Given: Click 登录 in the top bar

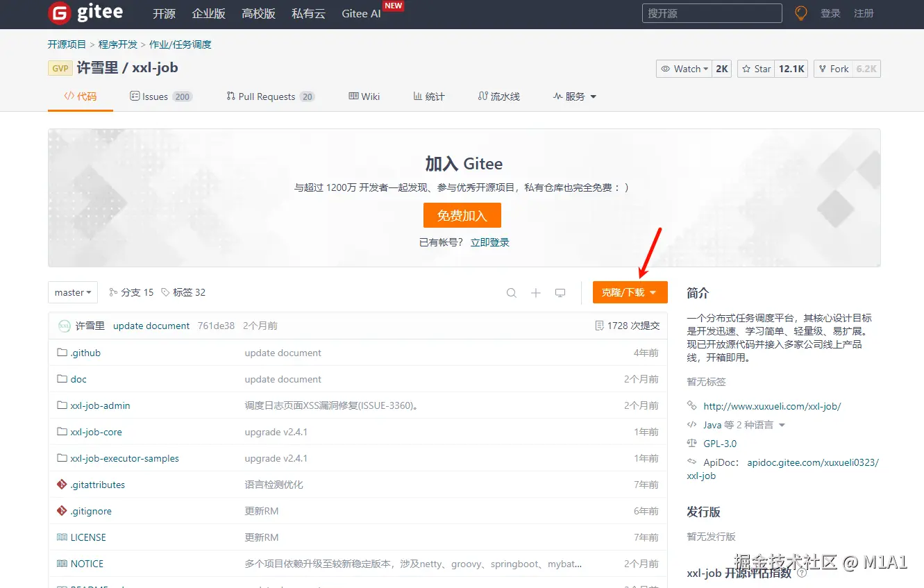Looking at the screenshot, I should click(830, 13).
